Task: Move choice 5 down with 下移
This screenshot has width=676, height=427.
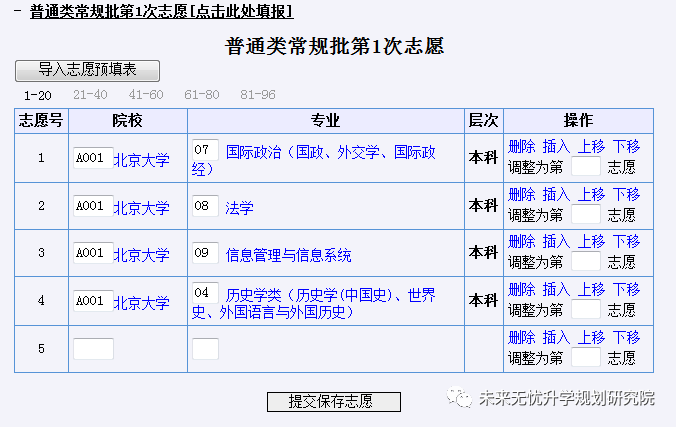Action: click(x=626, y=337)
